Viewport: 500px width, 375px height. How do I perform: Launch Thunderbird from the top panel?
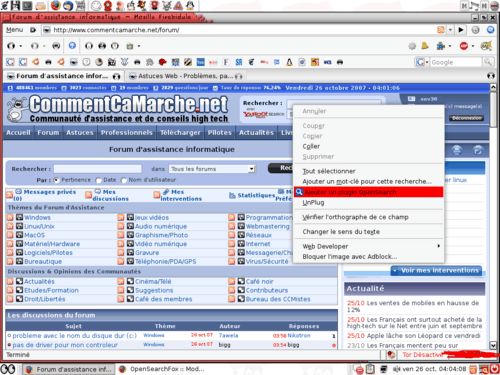tap(68, 5)
